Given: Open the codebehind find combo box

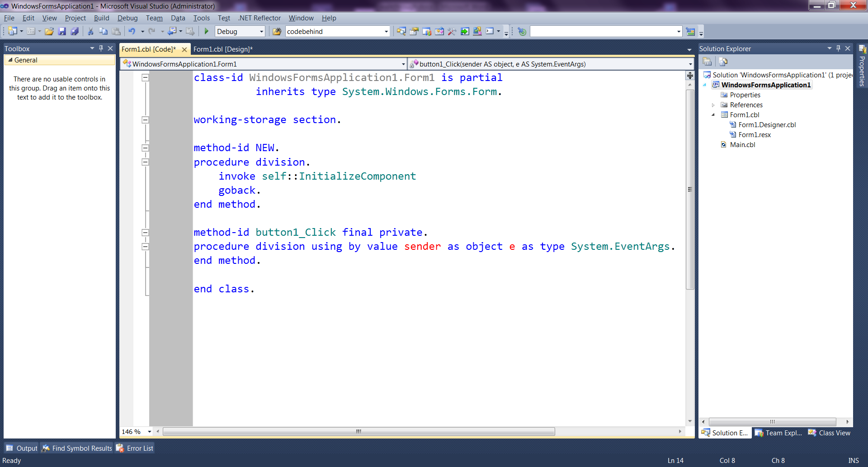Looking at the screenshot, I should 386,31.
